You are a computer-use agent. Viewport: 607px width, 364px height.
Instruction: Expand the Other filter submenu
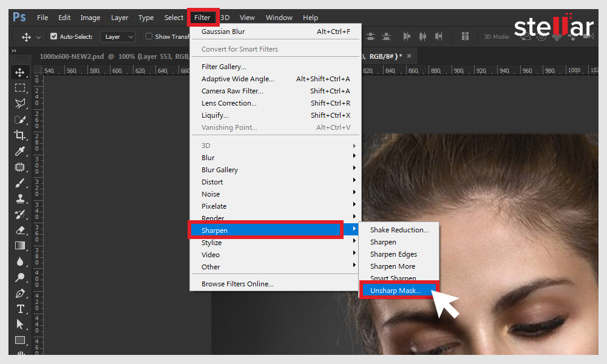tap(274, 267)
